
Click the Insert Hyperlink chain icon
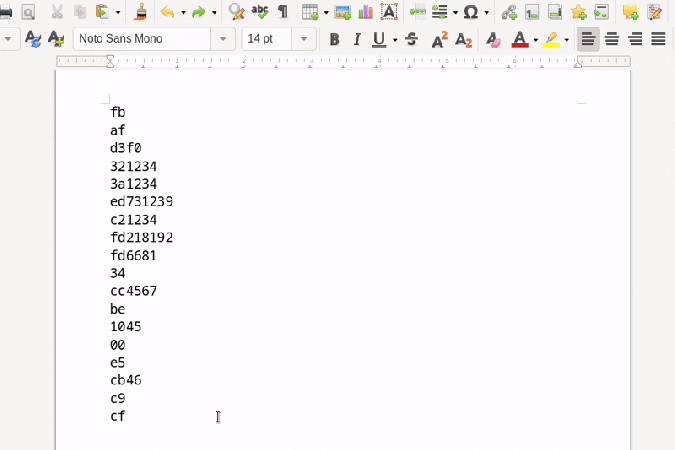tap(509, 12)
